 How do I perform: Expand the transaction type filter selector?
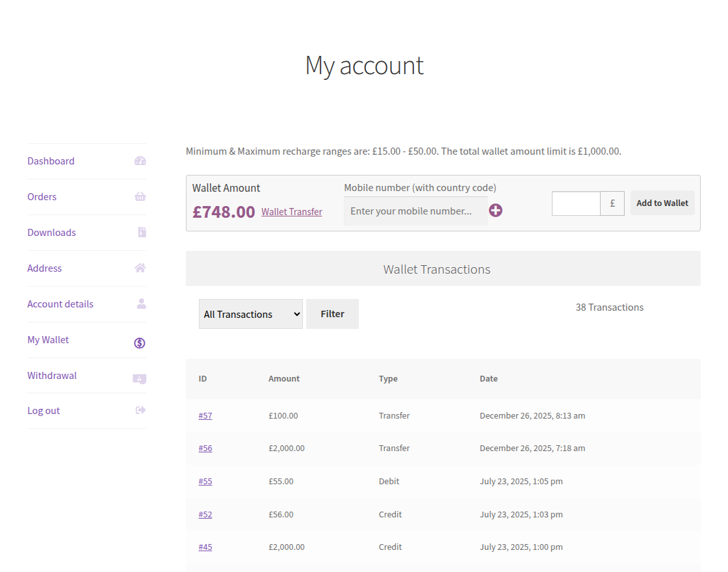coord(251,313)
